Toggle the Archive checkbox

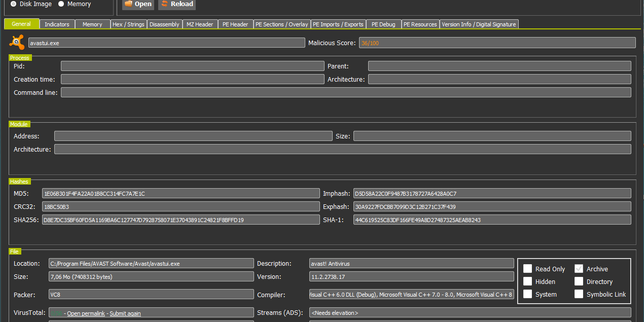579,269
